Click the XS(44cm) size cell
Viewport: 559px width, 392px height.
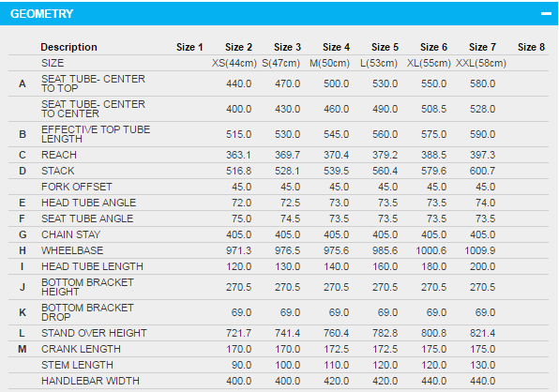pos(234,63)
